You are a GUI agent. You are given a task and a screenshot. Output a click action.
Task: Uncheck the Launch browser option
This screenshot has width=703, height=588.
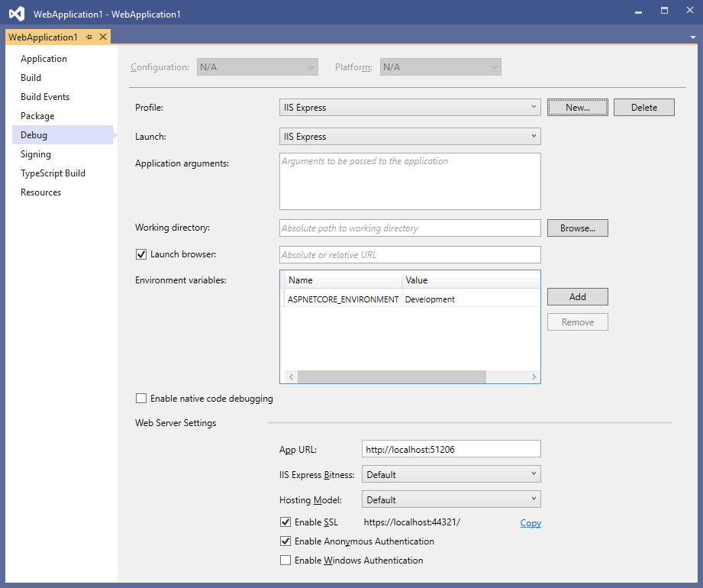pyautogui.click(x=141, y=254)
